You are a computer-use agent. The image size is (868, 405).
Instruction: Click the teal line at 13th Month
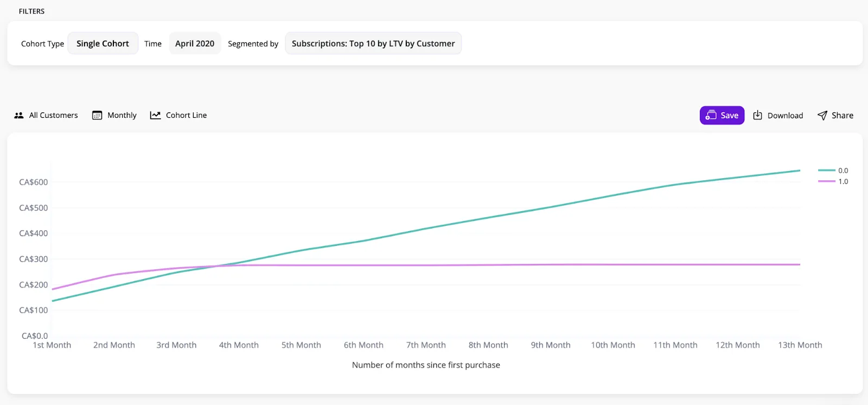click(x=800, y=170)
